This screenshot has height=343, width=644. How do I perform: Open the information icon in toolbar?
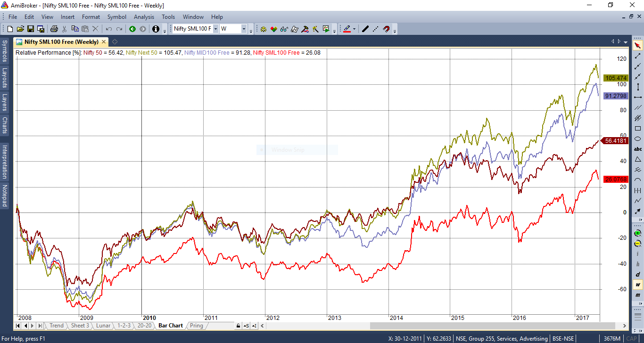[156, 29]
